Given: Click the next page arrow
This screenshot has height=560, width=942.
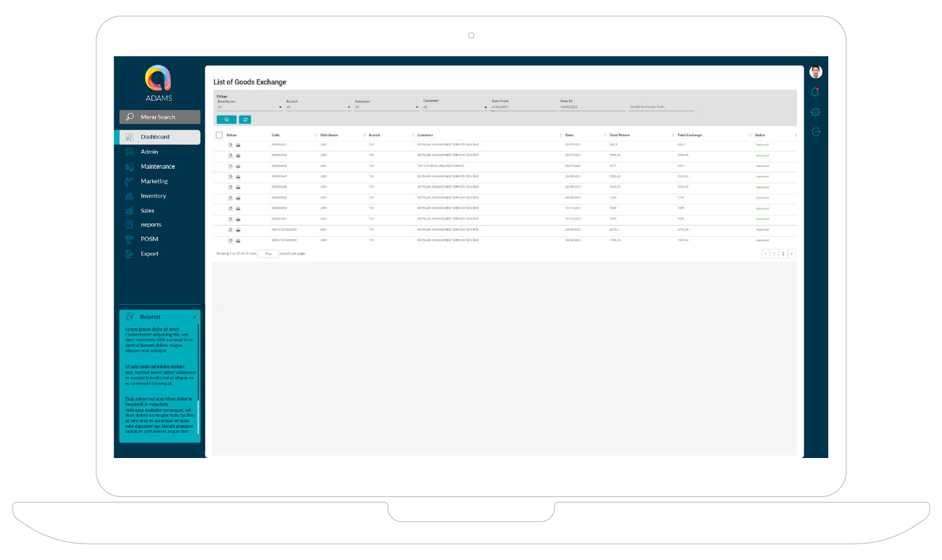Looking at the screenshot, I should [792, 253].
